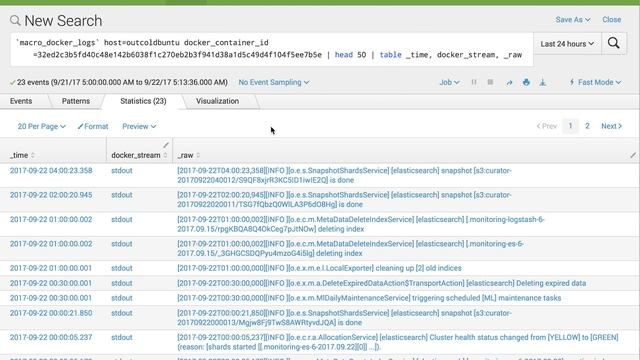
Task: Click the Prev page link
Action: click(547, 126)
